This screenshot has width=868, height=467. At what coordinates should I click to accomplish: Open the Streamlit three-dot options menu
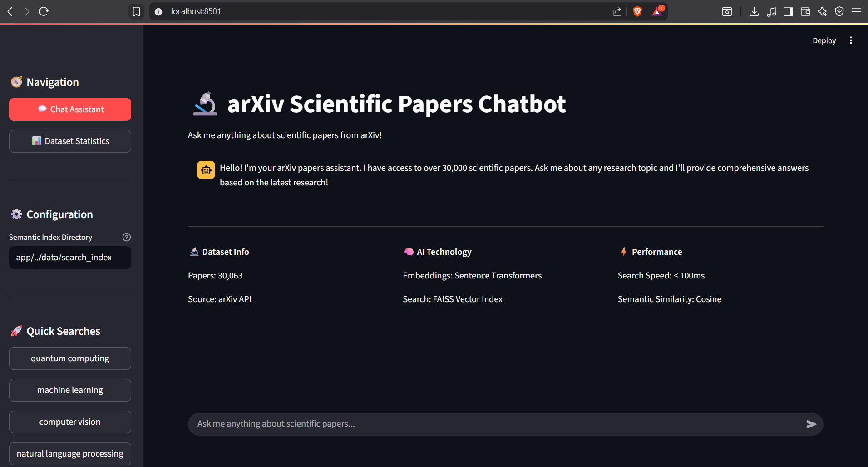(851, 40)
